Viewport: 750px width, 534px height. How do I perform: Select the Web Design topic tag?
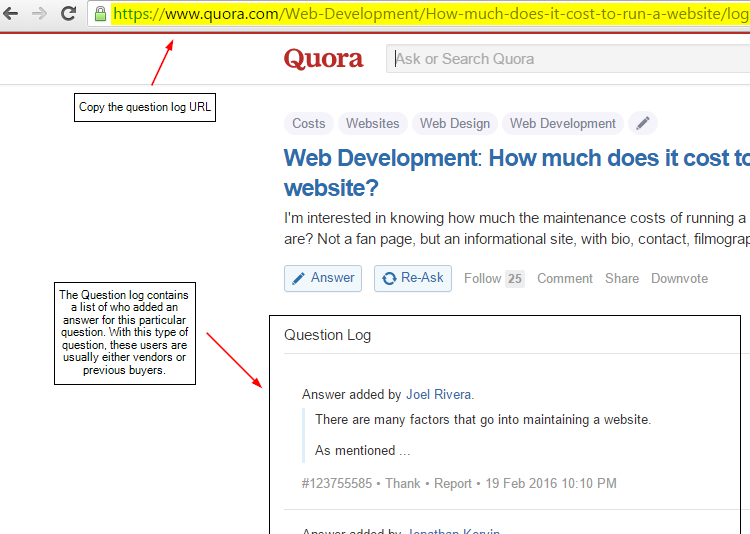pos(455,124)
